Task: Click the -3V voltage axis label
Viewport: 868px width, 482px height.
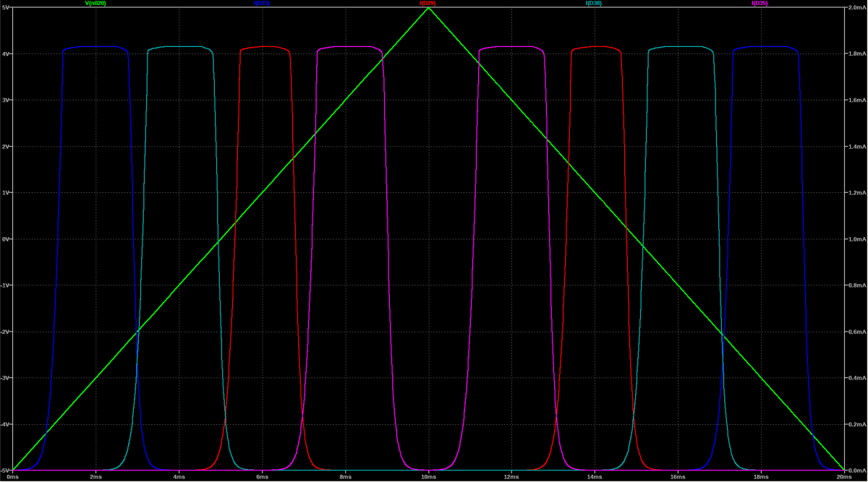Action: pyautogui.click(x=5, y=377)
